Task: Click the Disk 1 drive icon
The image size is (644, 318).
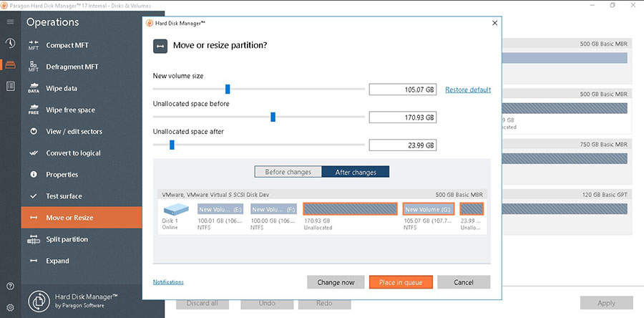Action: (x=176, y=210)
